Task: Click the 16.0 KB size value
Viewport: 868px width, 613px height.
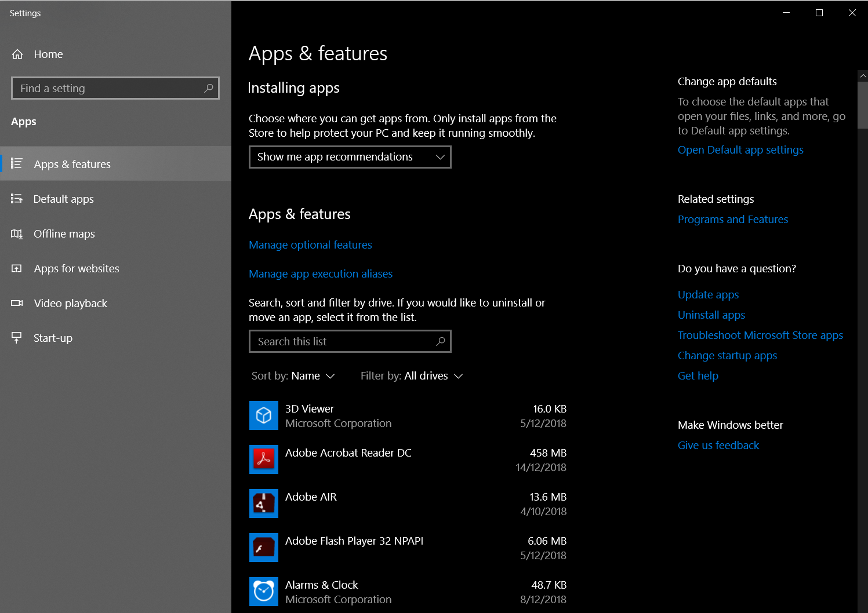Action: click(x=550, y=409)
